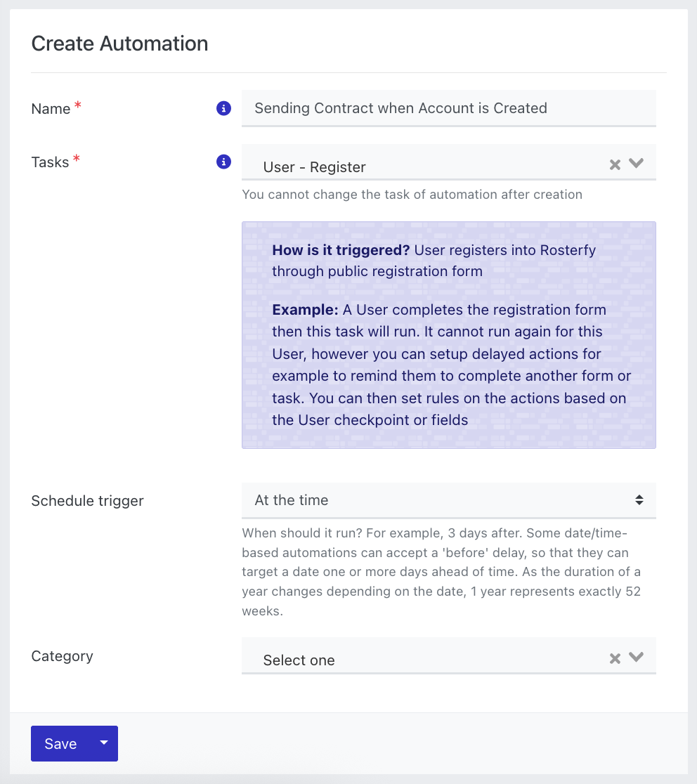Expand the Category dropdown chevron
697x784 pixels.
(636, 657)
